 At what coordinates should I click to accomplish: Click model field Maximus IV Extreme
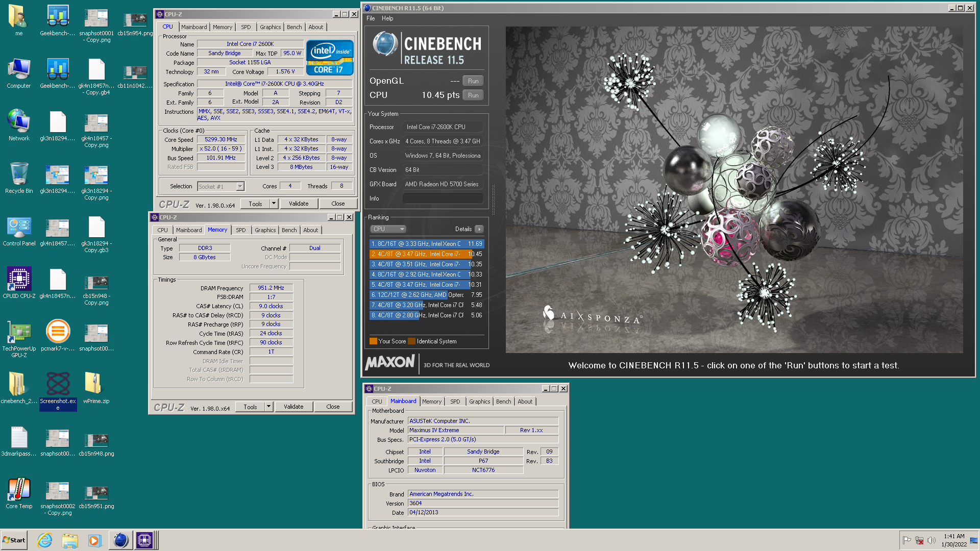coord(456,430)
